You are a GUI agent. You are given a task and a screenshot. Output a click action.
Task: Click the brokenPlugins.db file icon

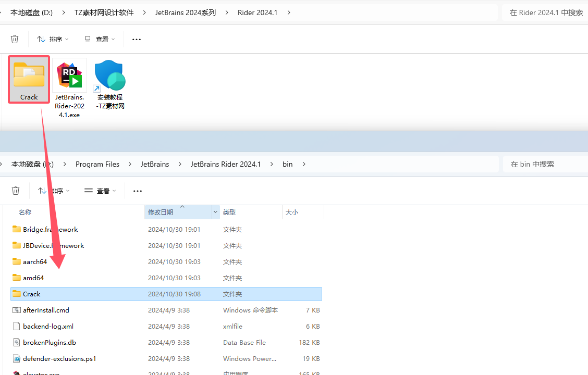(17, 342)
